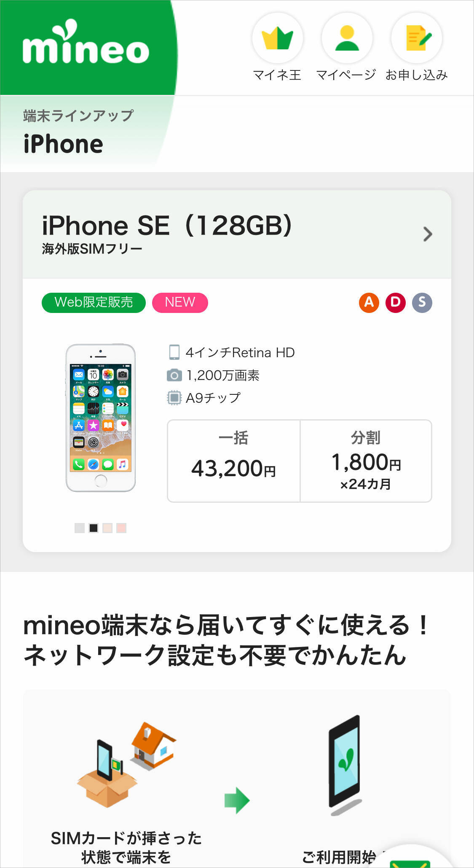
Task: Select the gray S plan badge
Action: pos(422,302)
